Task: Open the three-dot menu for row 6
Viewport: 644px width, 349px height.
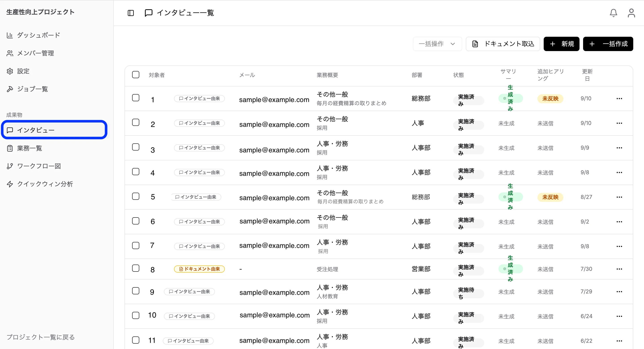Action: click(x=619, y=222)
